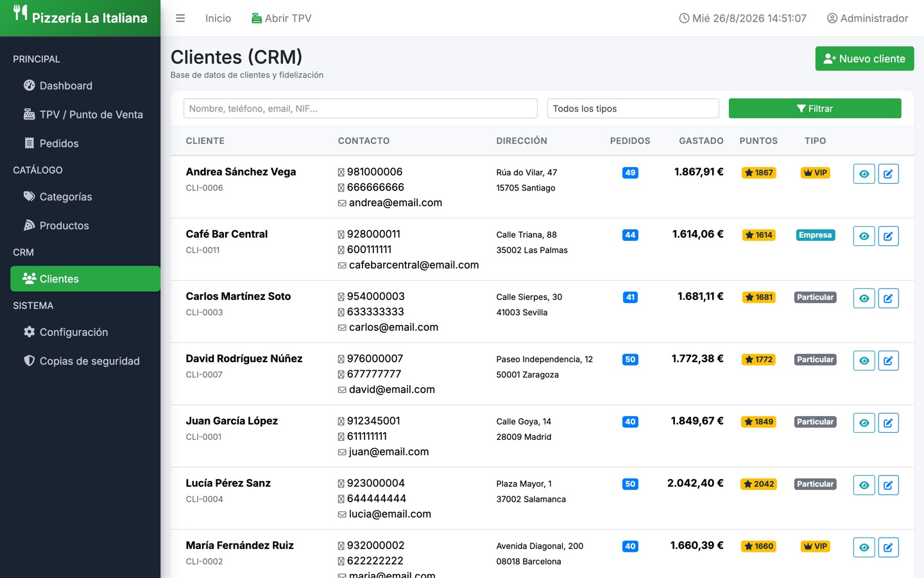Image resolution: width=924 pixels, height=578 pixels.
Task: Open the Administrador user menu
Action: pyautogui.click(x=868, y=18)
